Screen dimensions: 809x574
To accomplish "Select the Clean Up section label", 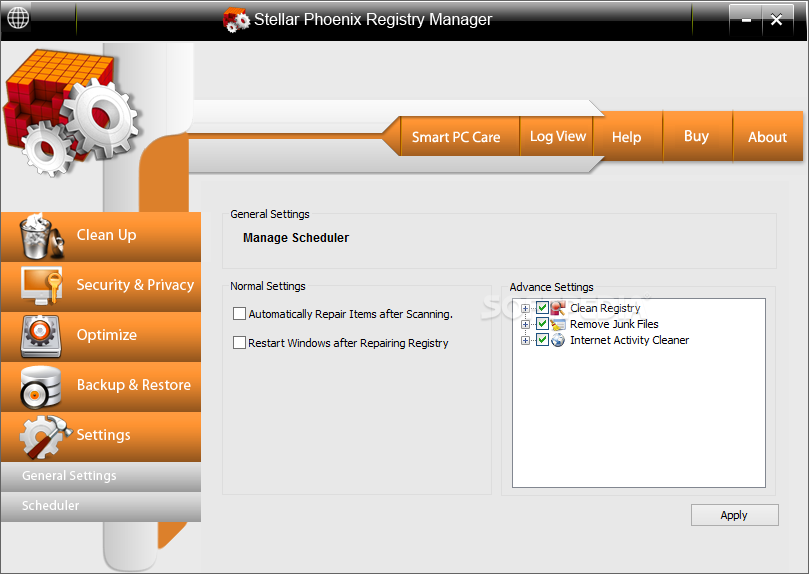I will pyautogui.click(x=107, y=235).
